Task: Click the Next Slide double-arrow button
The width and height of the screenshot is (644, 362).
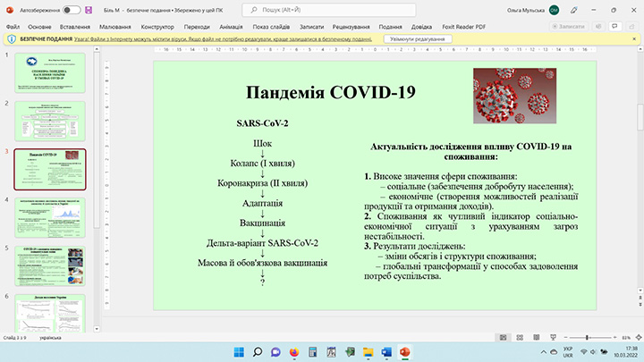Action: [x=640, y=305]
